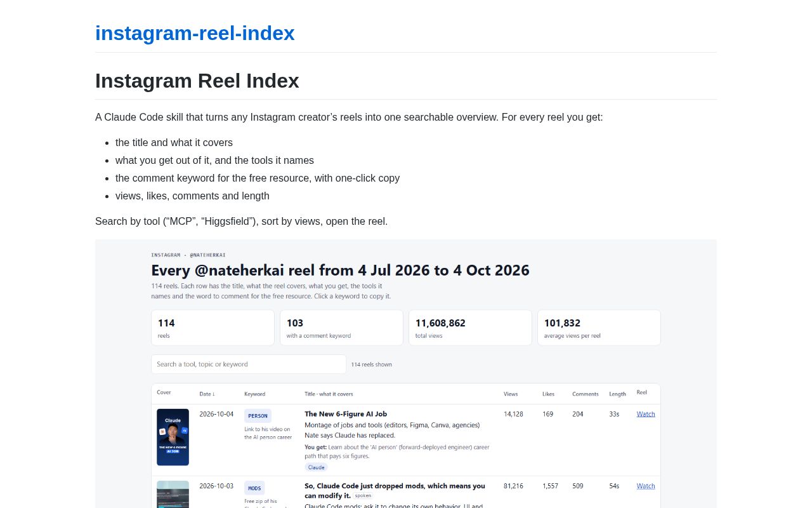Click the Reel column header
Screen dimensions: 812x508
click(x=642, y=392)
